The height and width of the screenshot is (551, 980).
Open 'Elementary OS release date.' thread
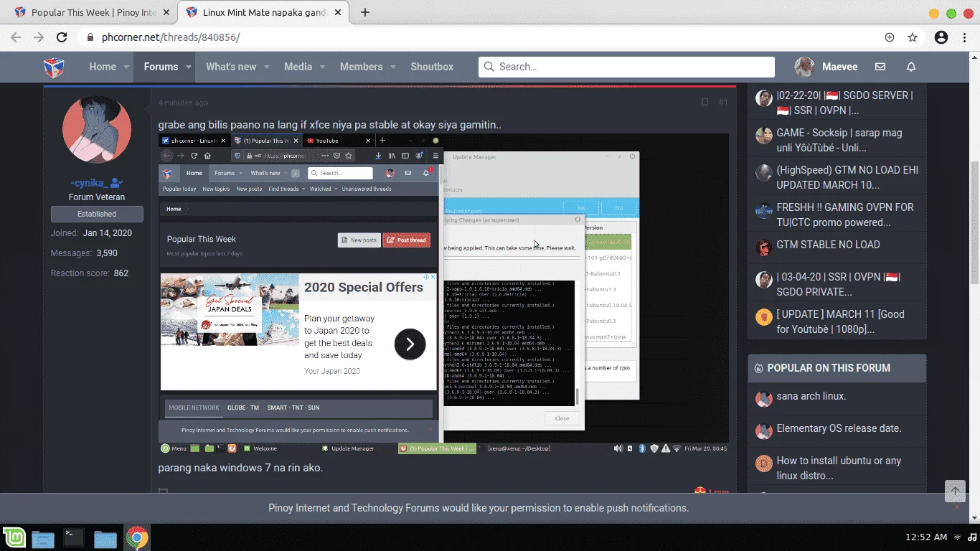click(839, 428)
